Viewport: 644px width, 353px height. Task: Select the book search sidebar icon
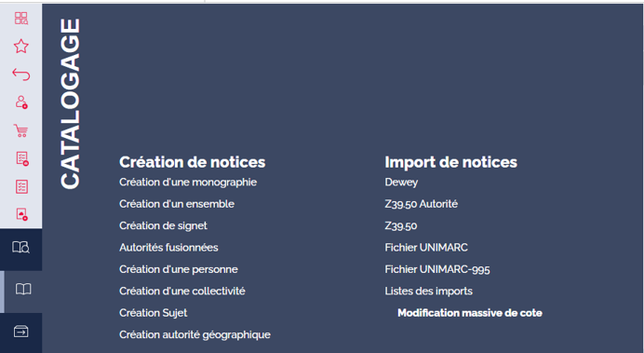click(21, 248)
